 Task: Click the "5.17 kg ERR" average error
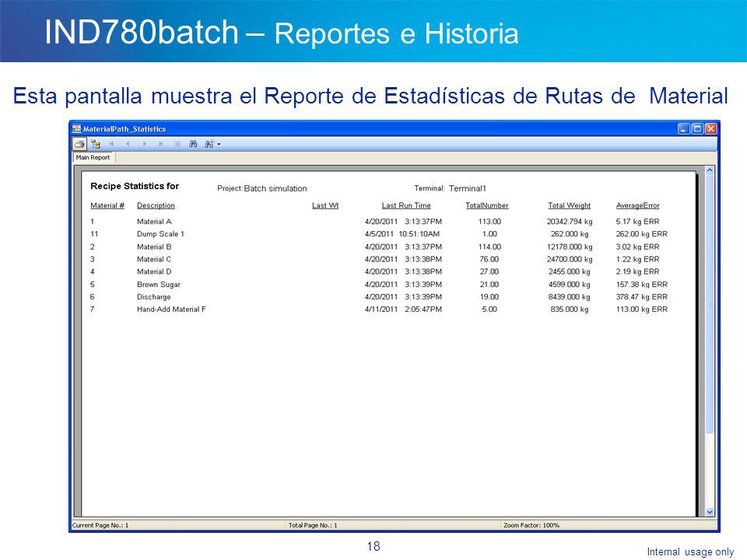pos(638,222)
